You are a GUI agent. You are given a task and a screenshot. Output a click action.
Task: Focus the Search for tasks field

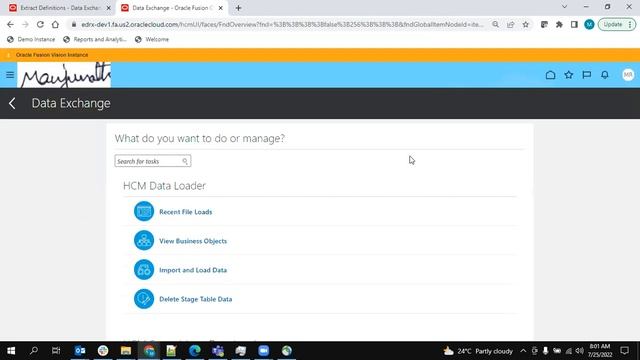tap(153, 161)
